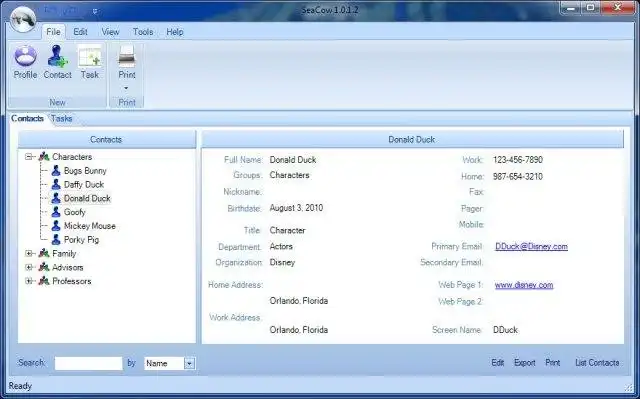
Task: Select the Characters group label
Action: click(72, 157)
